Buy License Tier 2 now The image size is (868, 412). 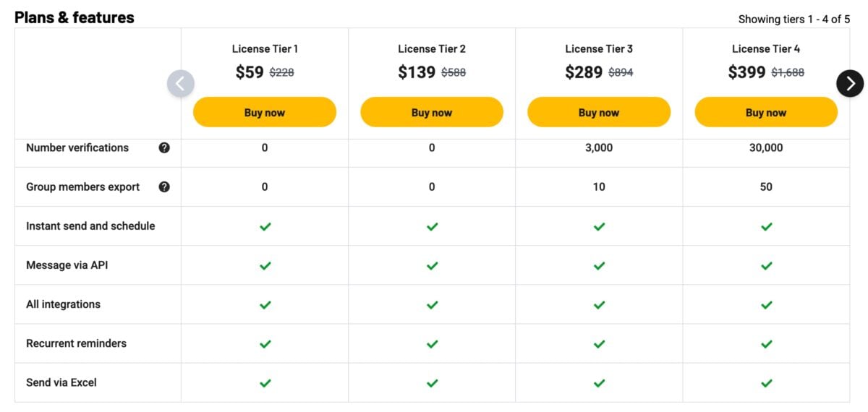point(432,112)
